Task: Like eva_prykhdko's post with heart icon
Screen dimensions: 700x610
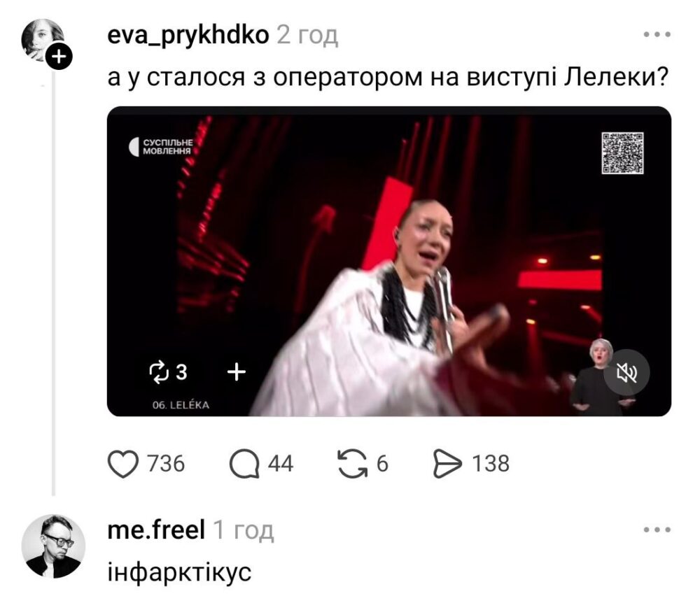Action: pyautogui.click(x=124, y=464)
